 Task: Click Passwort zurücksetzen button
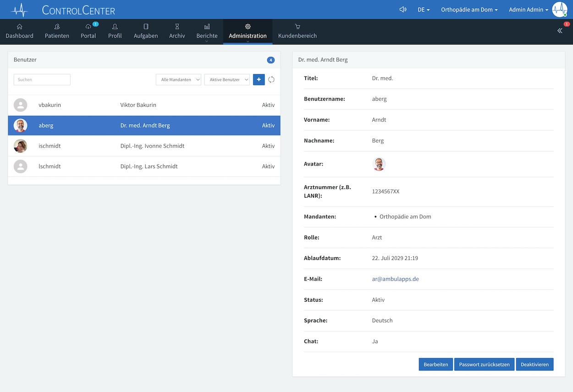click(485, 364)
